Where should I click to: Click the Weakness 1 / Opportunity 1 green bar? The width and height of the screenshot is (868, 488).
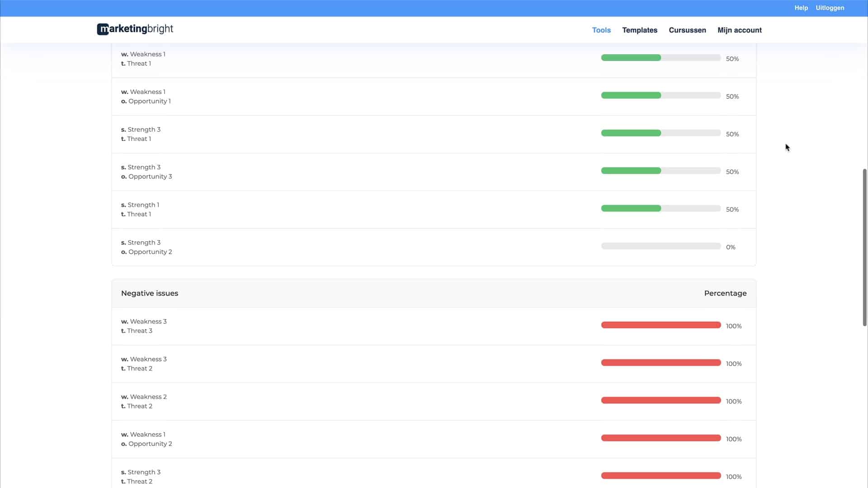pyautogui.click(x=660, y=96)
